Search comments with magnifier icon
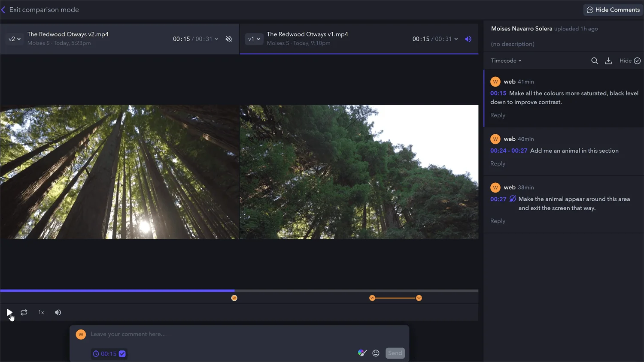The height and width of the screenshot is (362, 644). tap(595, 61)
